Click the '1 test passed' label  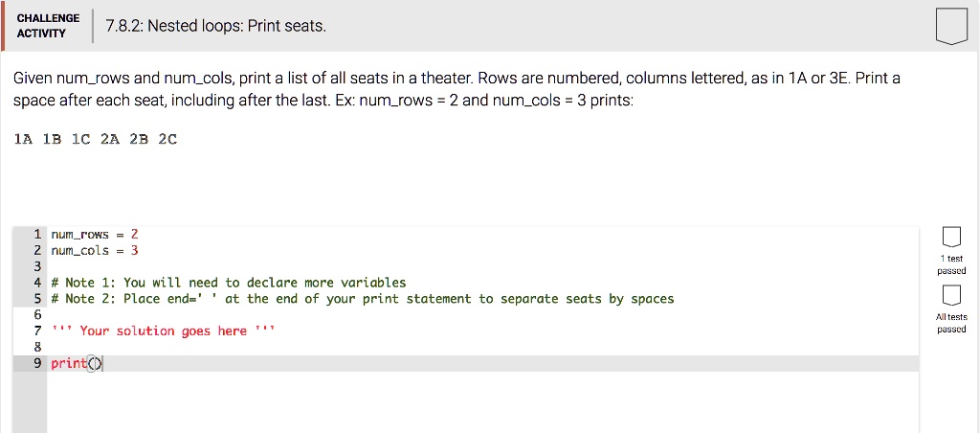point(951,264)
